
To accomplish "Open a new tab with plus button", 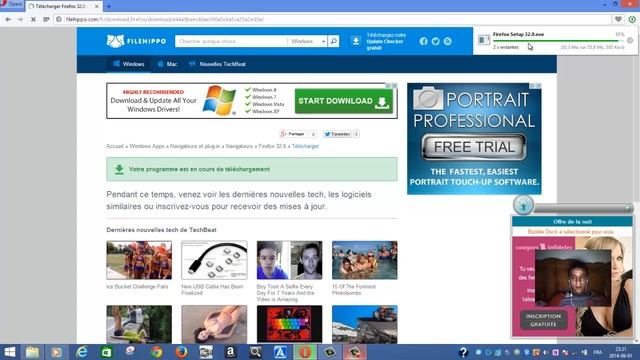I will tap(109, 7).
